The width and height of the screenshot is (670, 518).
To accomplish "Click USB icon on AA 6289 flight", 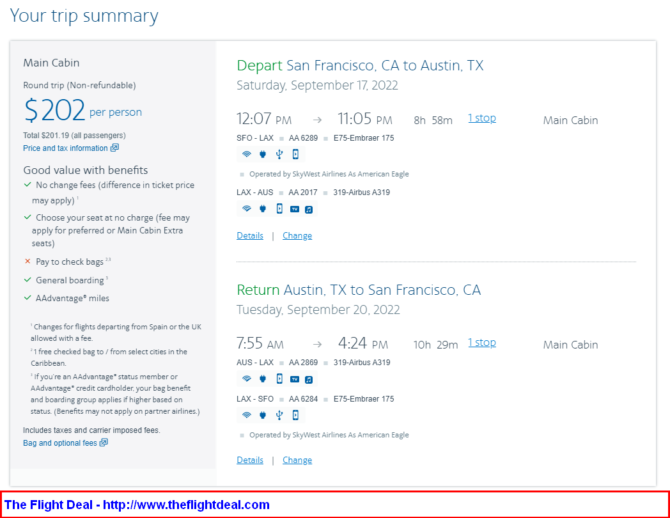I will coord(279,154).
